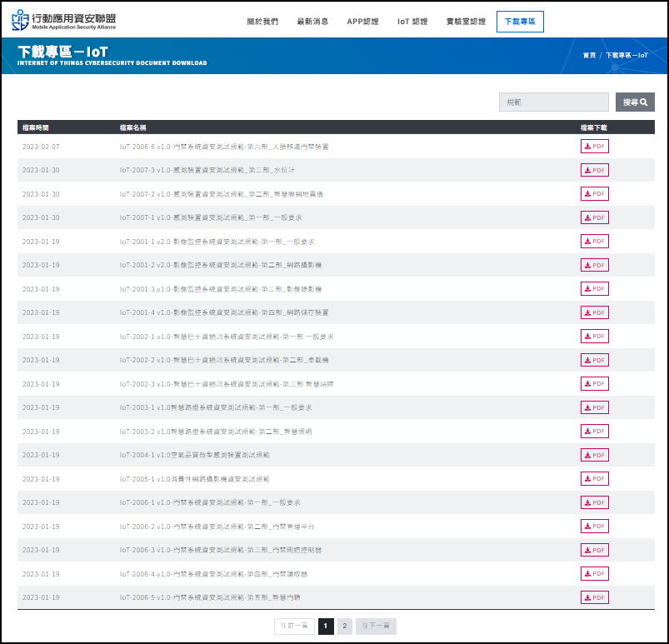Download the PDF for IoT-2006-2 v1.0

click(594, 526)
